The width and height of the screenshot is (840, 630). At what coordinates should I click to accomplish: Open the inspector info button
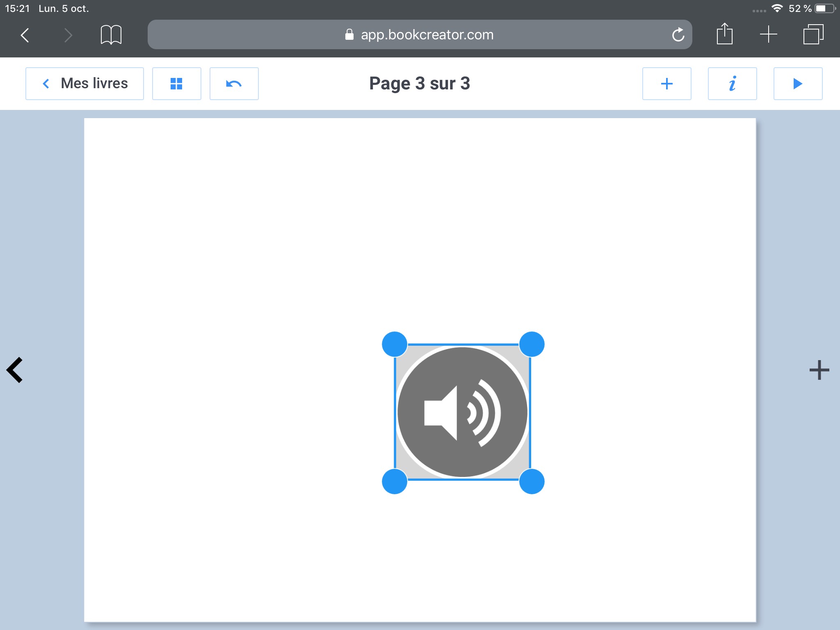coord(732,84)
